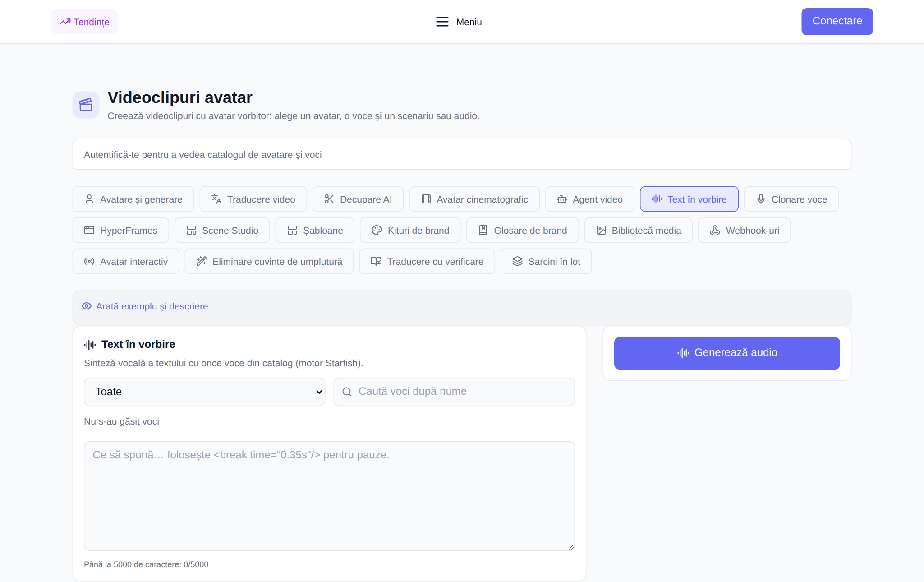Click the layout icon in Șabloane
924x582 pixels.
(x=292, y=230)
